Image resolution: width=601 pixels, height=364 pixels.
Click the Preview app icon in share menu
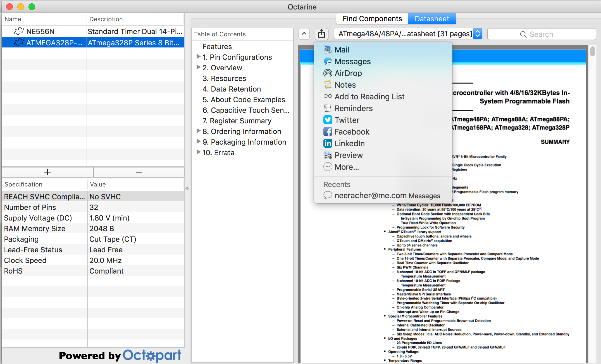point(328,155)
